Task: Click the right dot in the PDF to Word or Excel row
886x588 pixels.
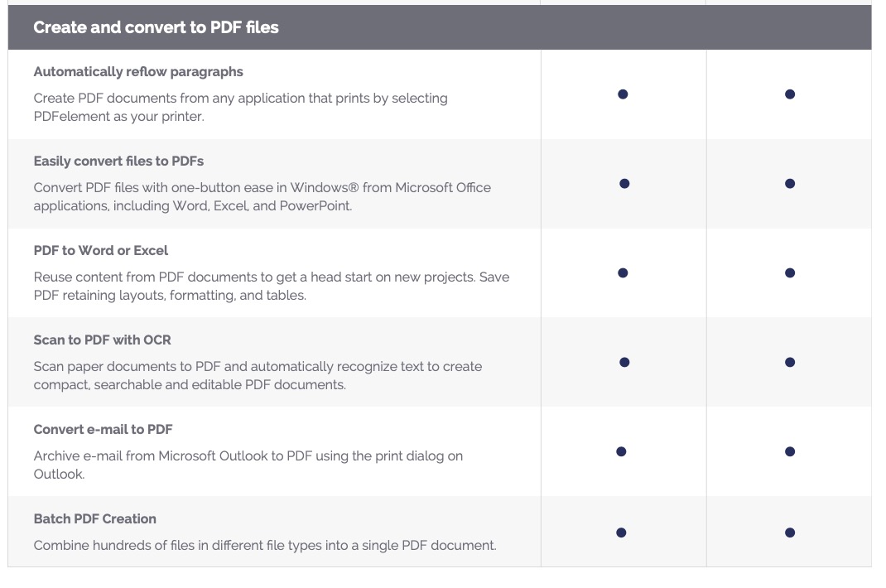Action: point(790,273)
